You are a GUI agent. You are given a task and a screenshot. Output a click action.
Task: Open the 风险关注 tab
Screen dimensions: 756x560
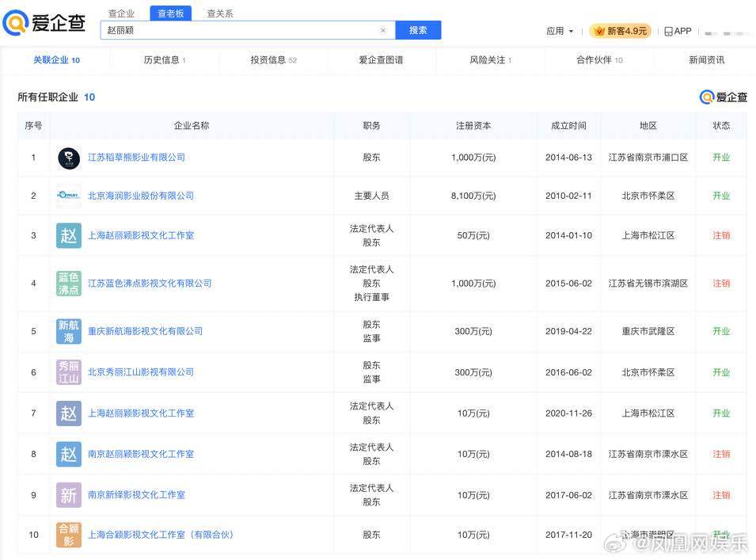pos(490,60)
